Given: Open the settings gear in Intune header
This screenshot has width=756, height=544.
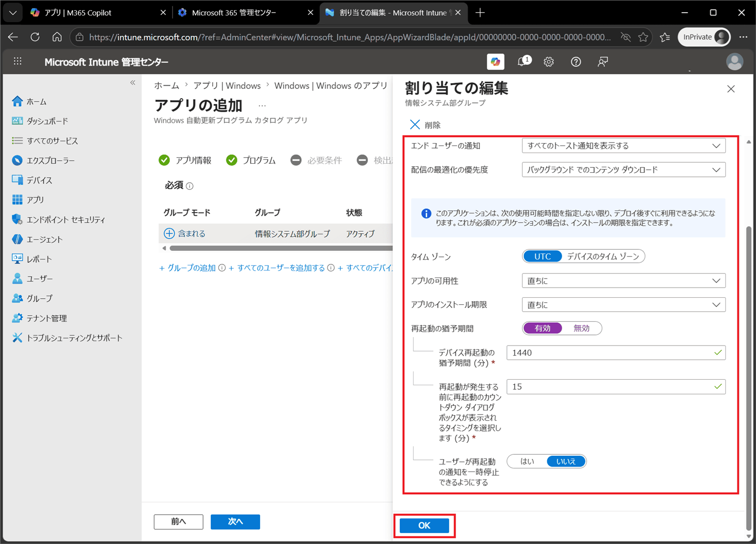Looking at the screenshot, I should tap(549, 61).
